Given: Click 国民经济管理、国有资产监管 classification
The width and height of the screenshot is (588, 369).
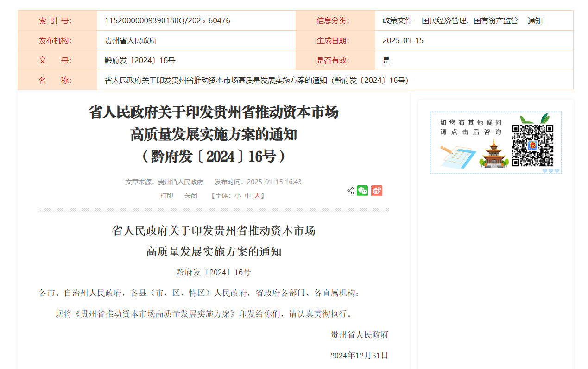Looking at the screenshot, I should (470, 20).
